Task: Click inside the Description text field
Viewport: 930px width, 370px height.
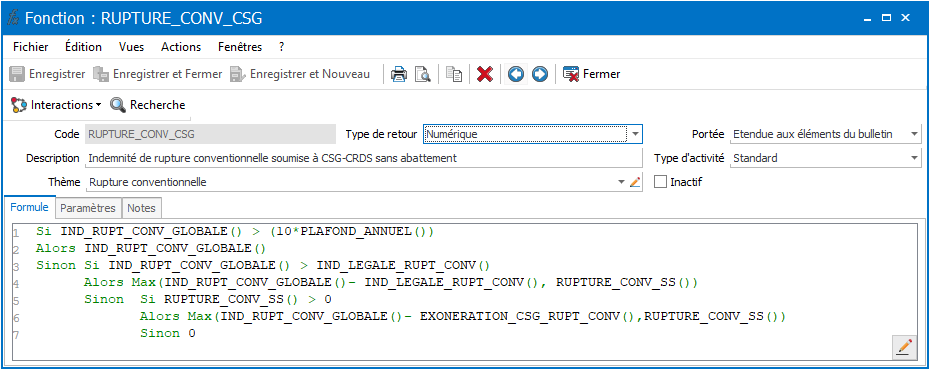Action: point(364,158)
